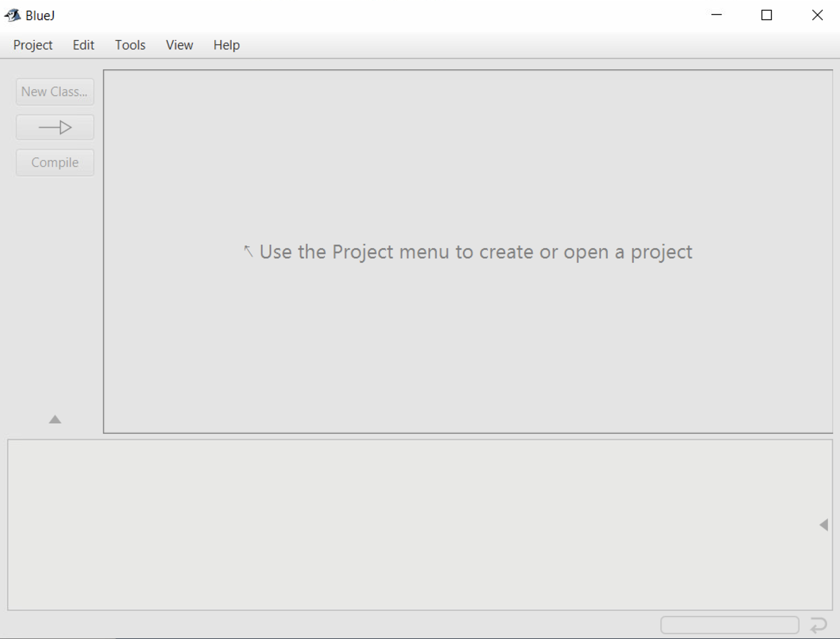Open the Project menu

[x=33, y=45]
